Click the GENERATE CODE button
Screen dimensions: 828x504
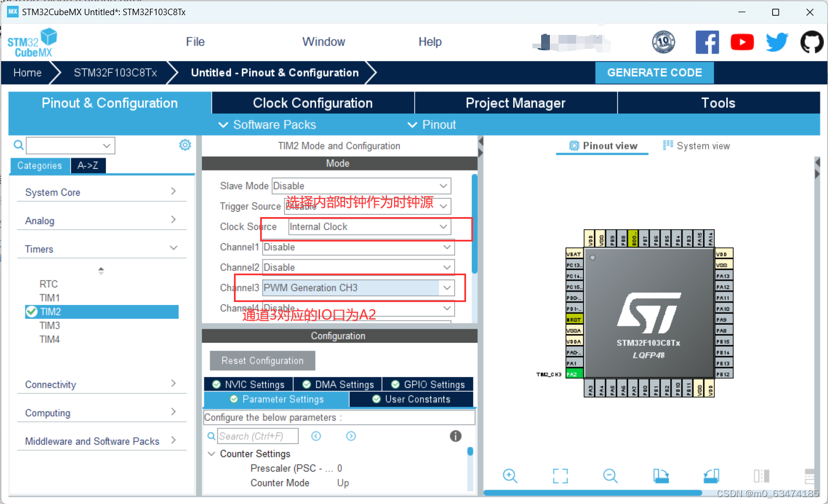(x=655, y=73)
